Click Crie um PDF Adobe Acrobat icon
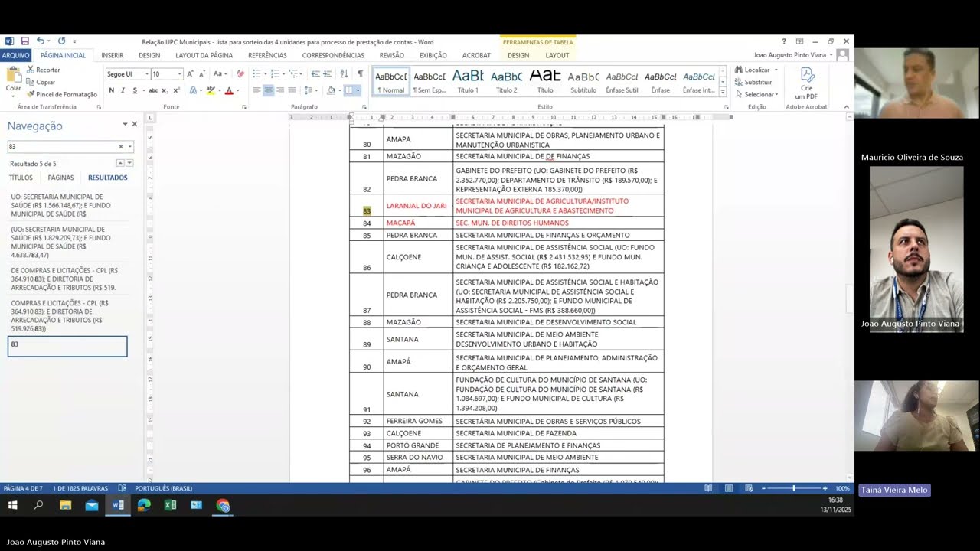 pos(807,83)
